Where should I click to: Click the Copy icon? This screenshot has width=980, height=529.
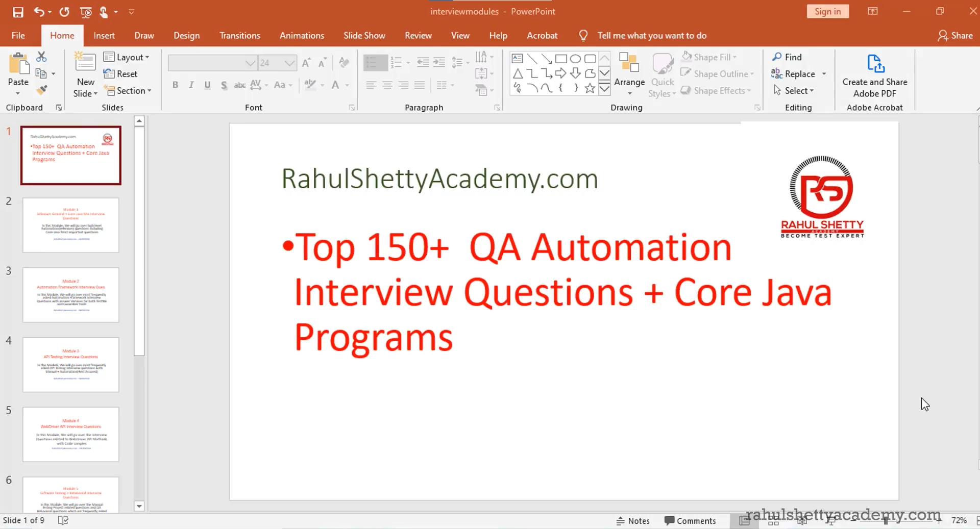pos(41,73)
